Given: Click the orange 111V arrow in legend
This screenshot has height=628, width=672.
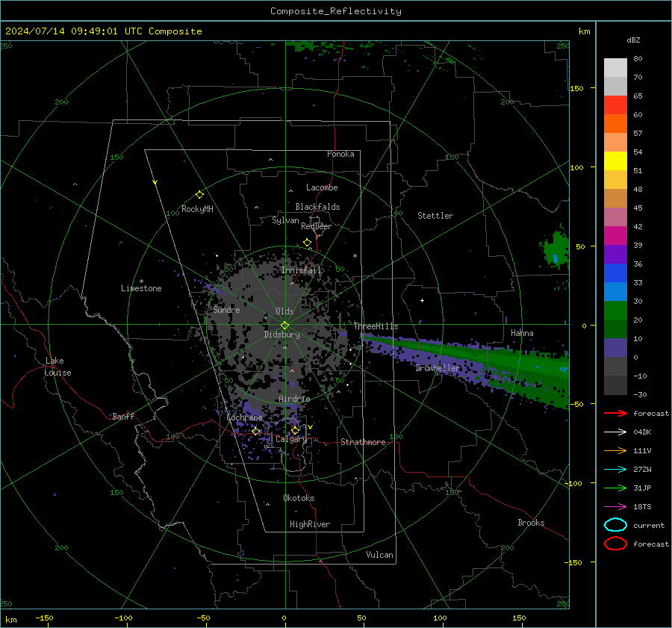Looking at the screenshot, I should (615, 450).
